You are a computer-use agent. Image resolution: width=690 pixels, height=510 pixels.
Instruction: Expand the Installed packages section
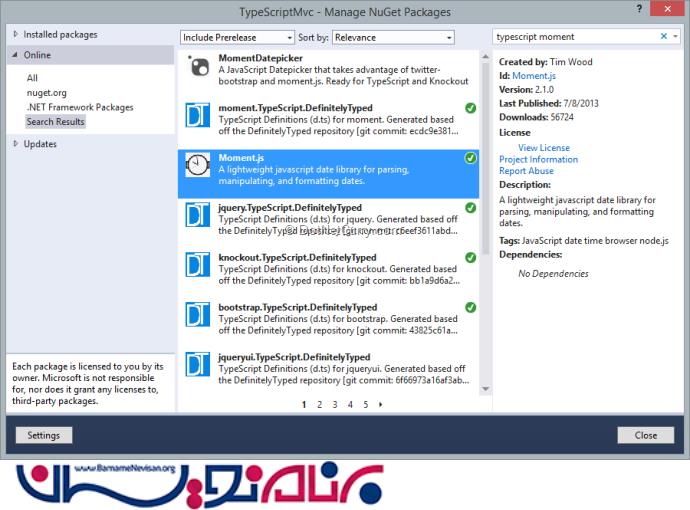[x=15, y=34]
